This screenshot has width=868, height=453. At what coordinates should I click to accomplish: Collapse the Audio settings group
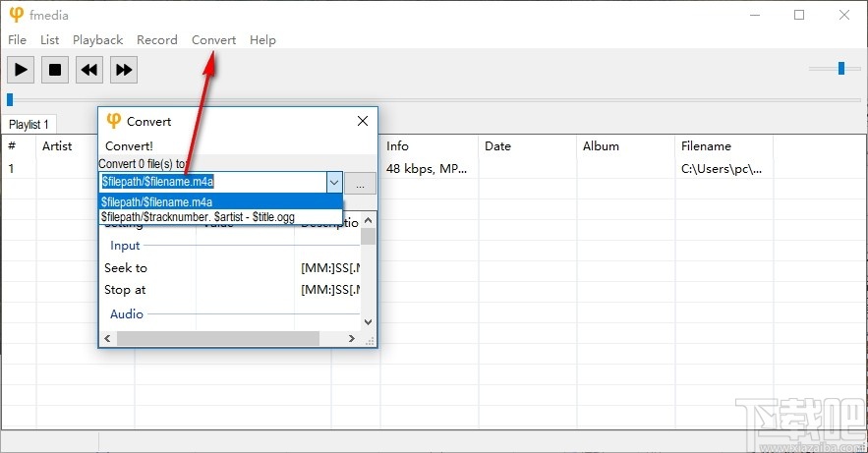click(x=127, y=314)
